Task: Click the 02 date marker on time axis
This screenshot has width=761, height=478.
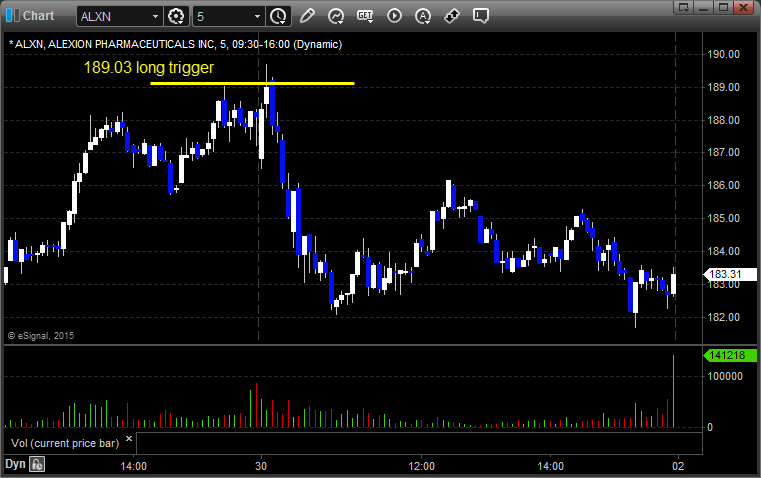Action: 678,466
